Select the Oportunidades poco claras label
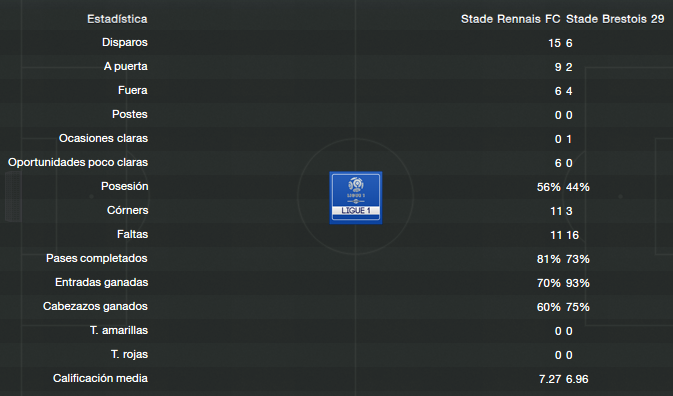 (78, 163)
